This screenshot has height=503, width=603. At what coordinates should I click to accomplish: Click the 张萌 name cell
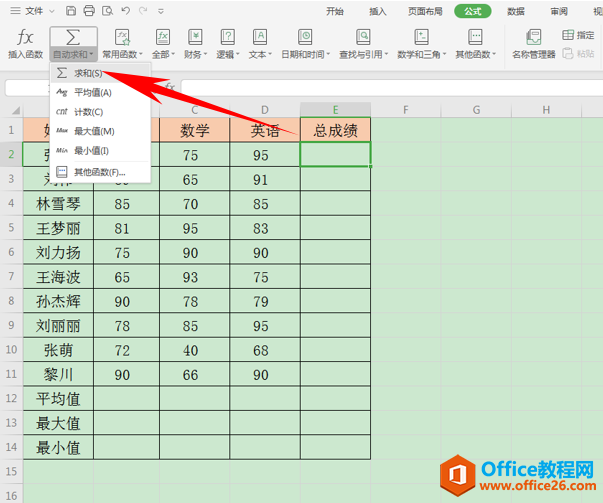[58, 350]
